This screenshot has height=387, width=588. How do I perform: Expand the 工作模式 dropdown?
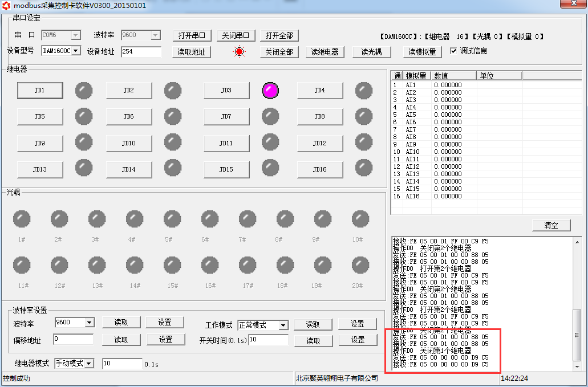click(x=283, y=325)
